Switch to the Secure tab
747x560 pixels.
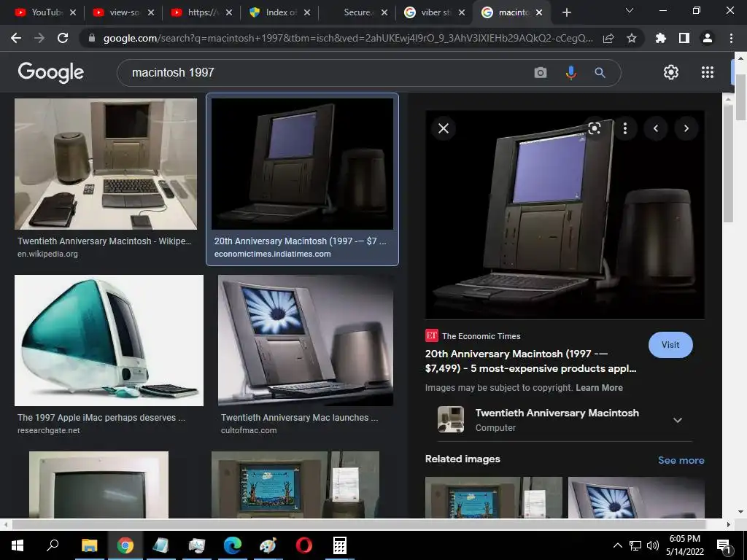[x=357, y=12]
